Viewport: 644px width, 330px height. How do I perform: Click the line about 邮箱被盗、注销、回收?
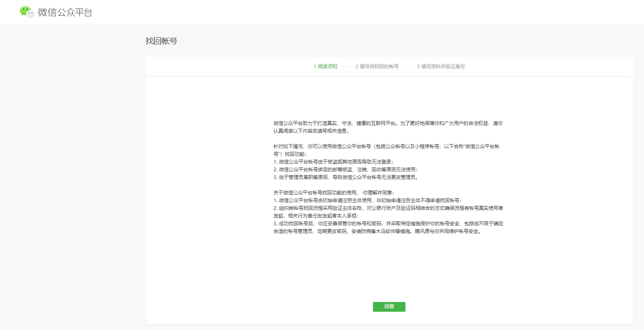[x=345, y=170]
